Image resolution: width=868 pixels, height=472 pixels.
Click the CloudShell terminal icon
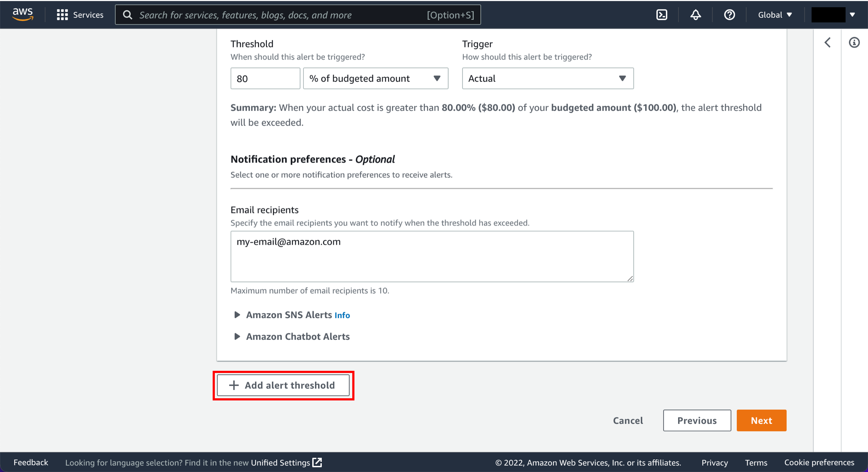[661, 14]
